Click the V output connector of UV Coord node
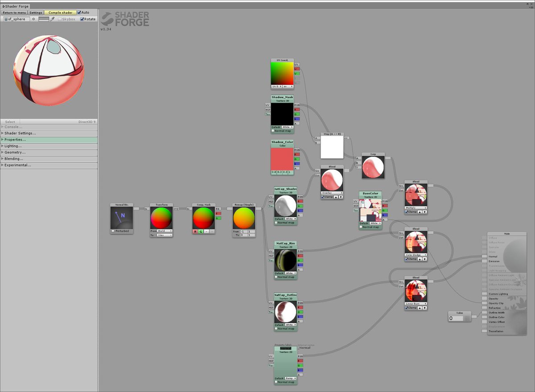 [297, 74]
